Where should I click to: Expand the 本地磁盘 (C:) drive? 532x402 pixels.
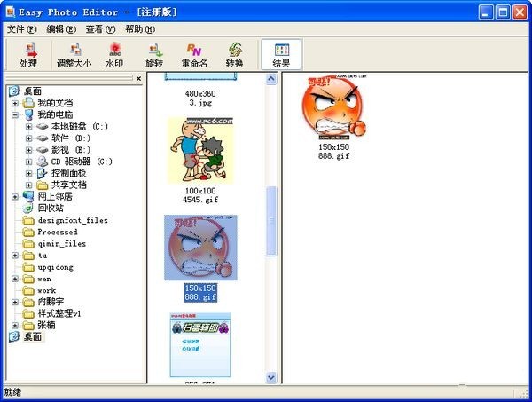tap(29, 127)
